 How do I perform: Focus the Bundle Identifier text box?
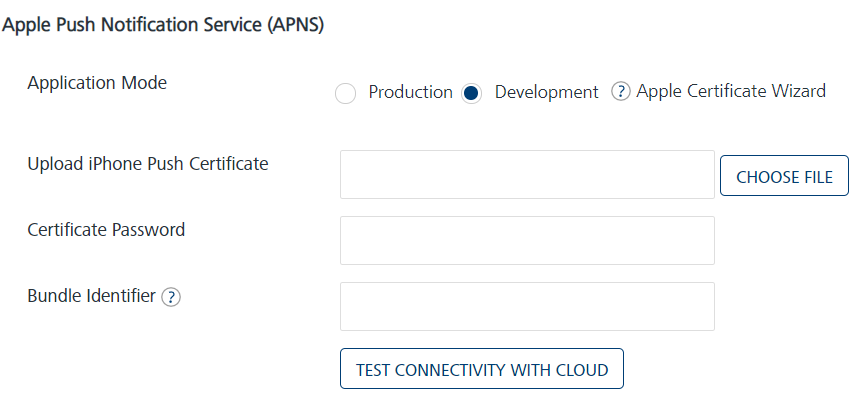(x=527, y=306)
